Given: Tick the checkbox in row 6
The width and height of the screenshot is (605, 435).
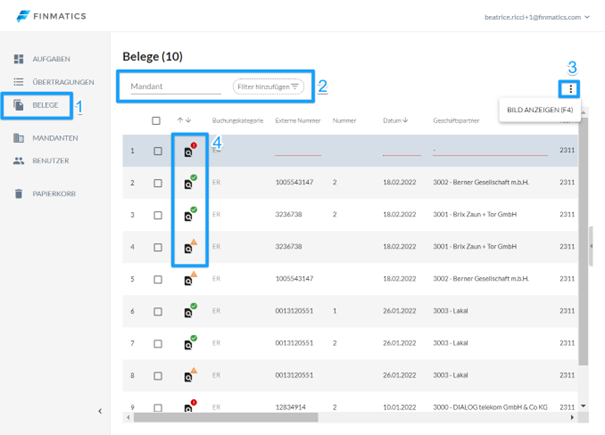Looking at the screenshot, I should click(x=158, y=311).
